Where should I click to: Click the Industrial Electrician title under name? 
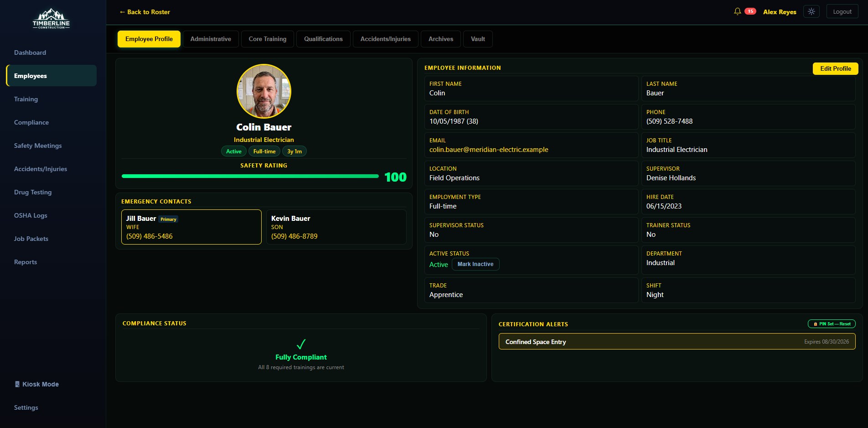click(x=264, y=140)
